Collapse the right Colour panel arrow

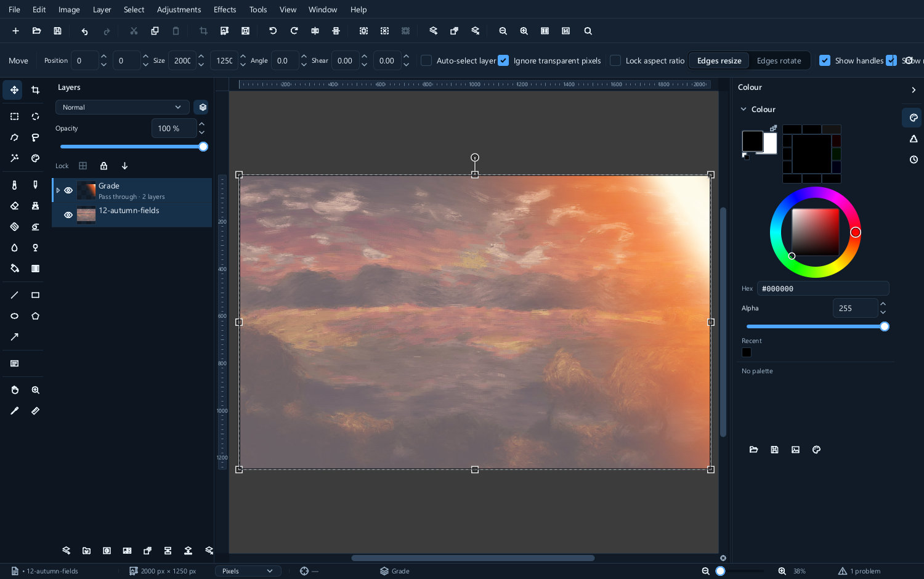(914, 90)
